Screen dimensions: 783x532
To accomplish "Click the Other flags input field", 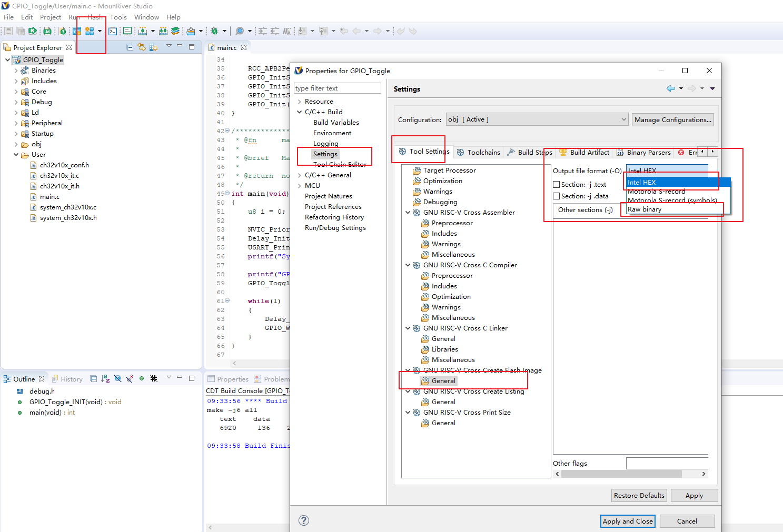I will click(667, 463).
